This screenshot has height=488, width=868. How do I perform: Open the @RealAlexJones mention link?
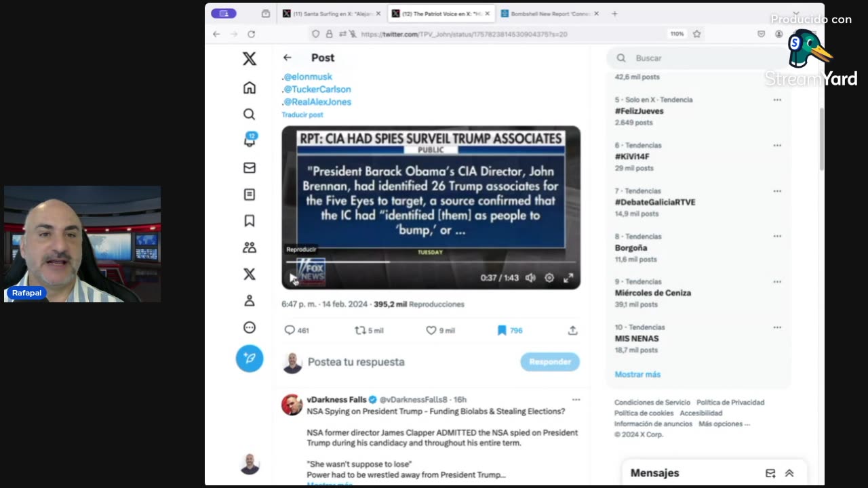[317, 102]
